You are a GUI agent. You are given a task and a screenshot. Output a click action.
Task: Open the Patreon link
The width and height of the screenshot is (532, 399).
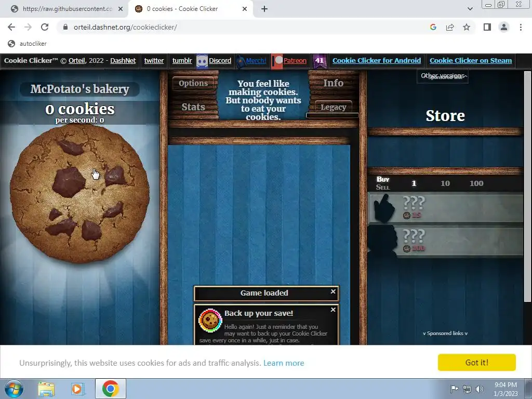click(x=295, y=61)
